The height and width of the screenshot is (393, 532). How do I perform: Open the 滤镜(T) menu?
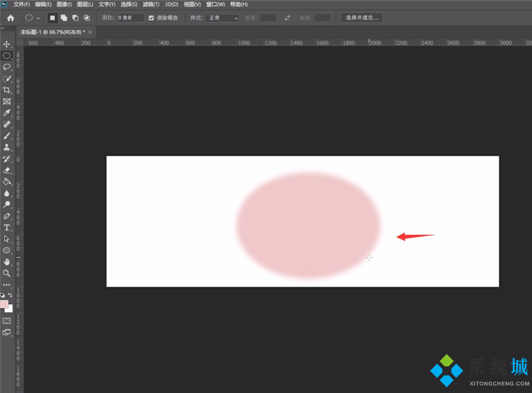(152, 4)
